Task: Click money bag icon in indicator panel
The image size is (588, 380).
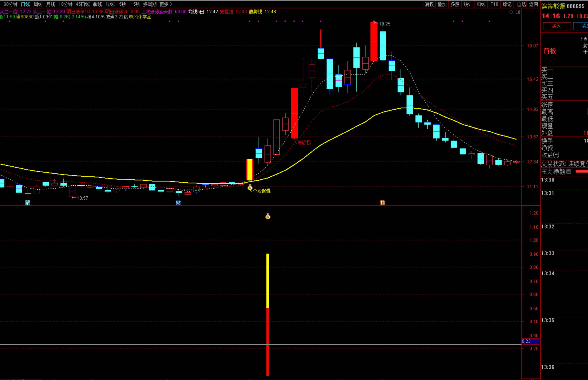Action: pyautogui.click(x=268, y=216)
